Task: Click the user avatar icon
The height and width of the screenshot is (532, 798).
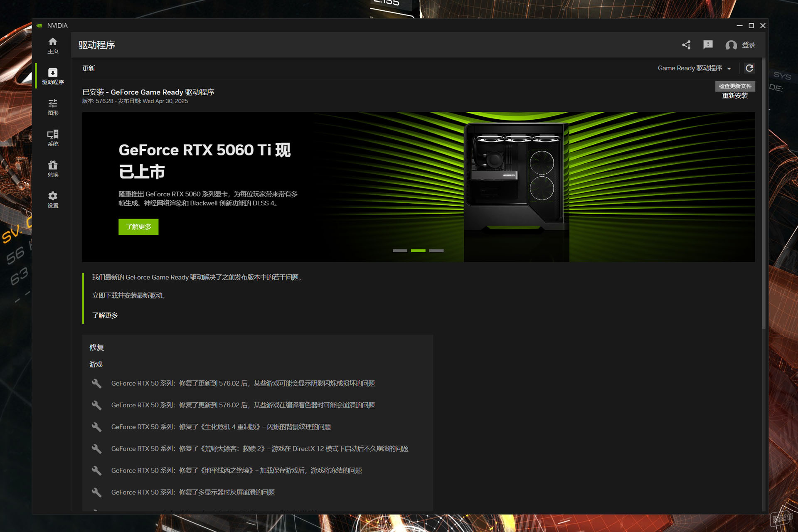Action: pyautogui.click(x=731, y=45)
